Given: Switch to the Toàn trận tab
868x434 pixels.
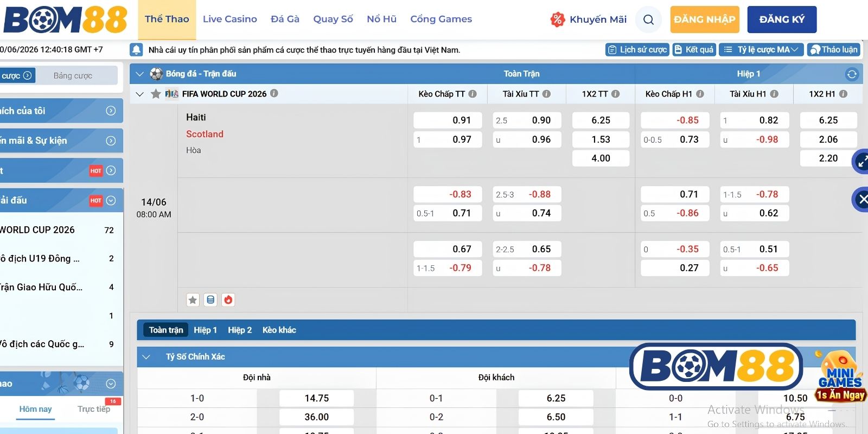Looking at the screenshot, I should tap(166, 330).
